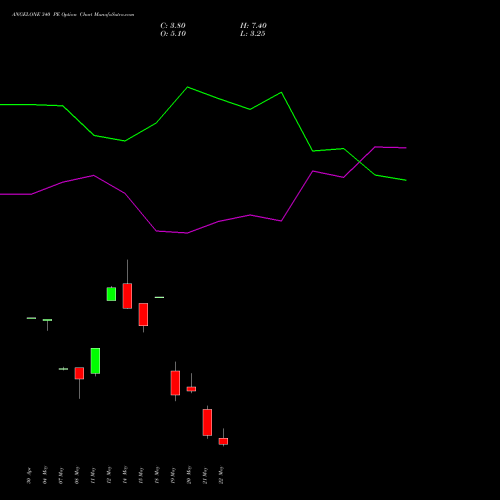Screen dimensions: 500x500
Task: Click the purple indicator line's right end
Action: coord(406,148)
